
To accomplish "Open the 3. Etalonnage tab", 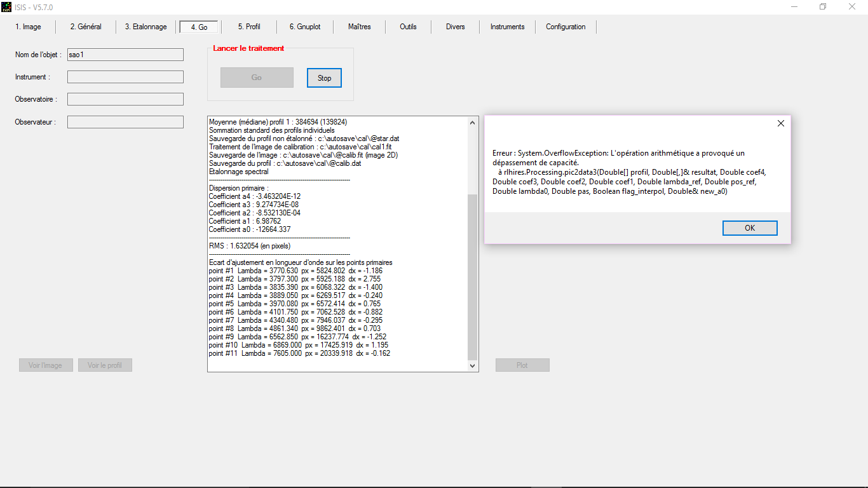I will (146, 27).
